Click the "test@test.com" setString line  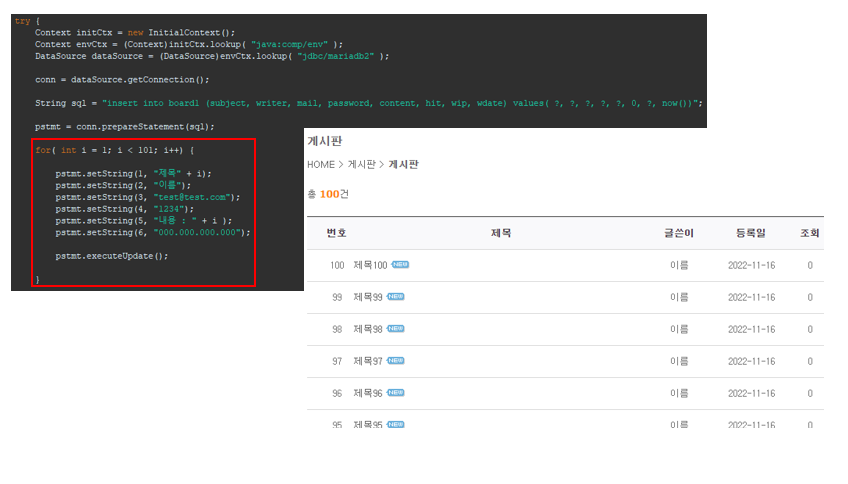pos(148,197)
